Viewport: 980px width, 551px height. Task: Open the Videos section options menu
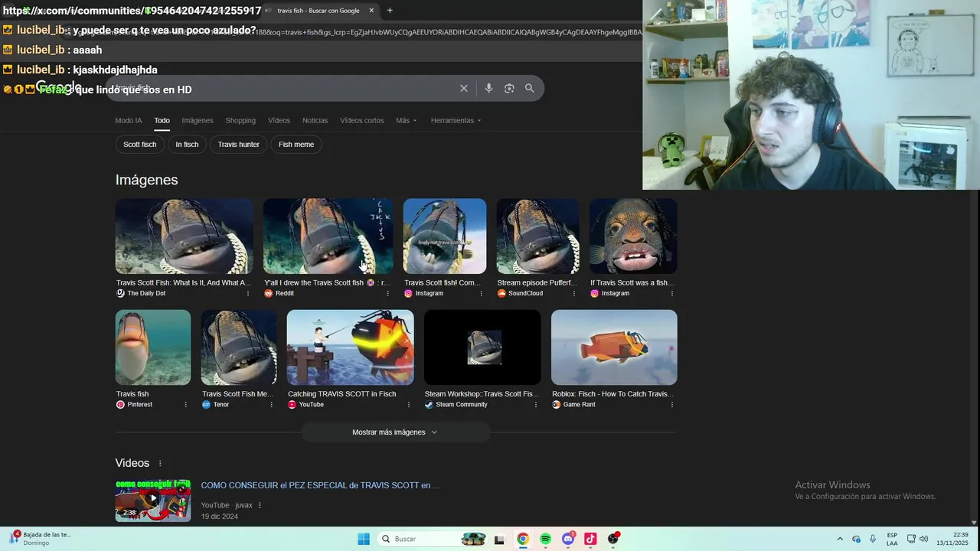click(x=160, y=464)
